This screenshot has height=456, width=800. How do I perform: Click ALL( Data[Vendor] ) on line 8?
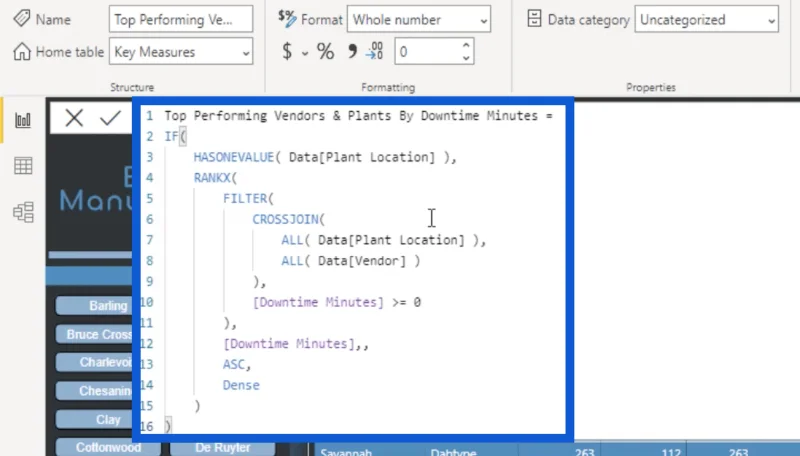point(351,261)
